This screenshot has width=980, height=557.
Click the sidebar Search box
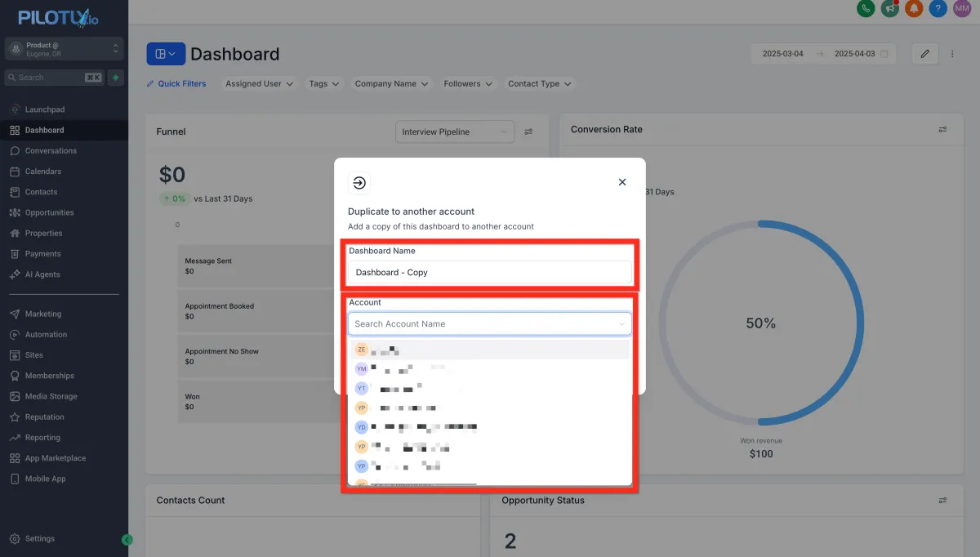(54, 78)
